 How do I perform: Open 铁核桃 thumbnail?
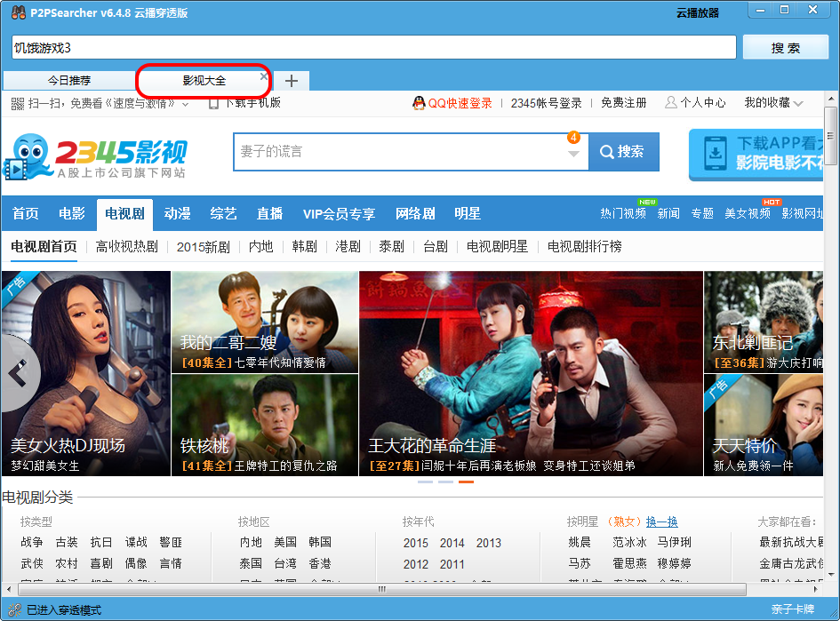(x=265, y=425)
